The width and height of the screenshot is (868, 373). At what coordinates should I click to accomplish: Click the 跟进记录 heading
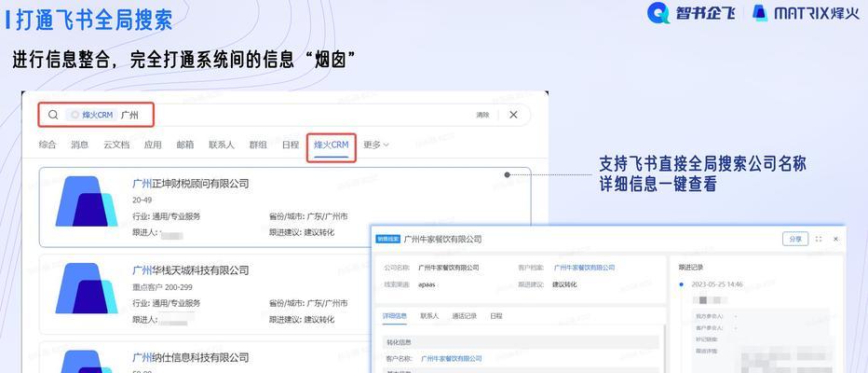(x=691, y=267)
